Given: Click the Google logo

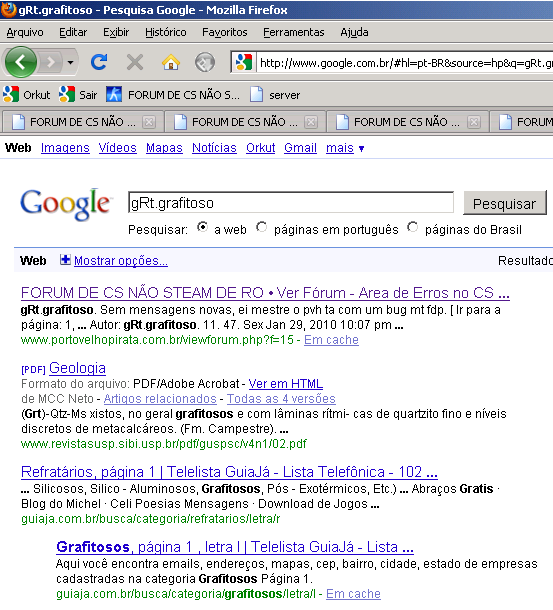Looking at the screenshot, I should 65,204.
